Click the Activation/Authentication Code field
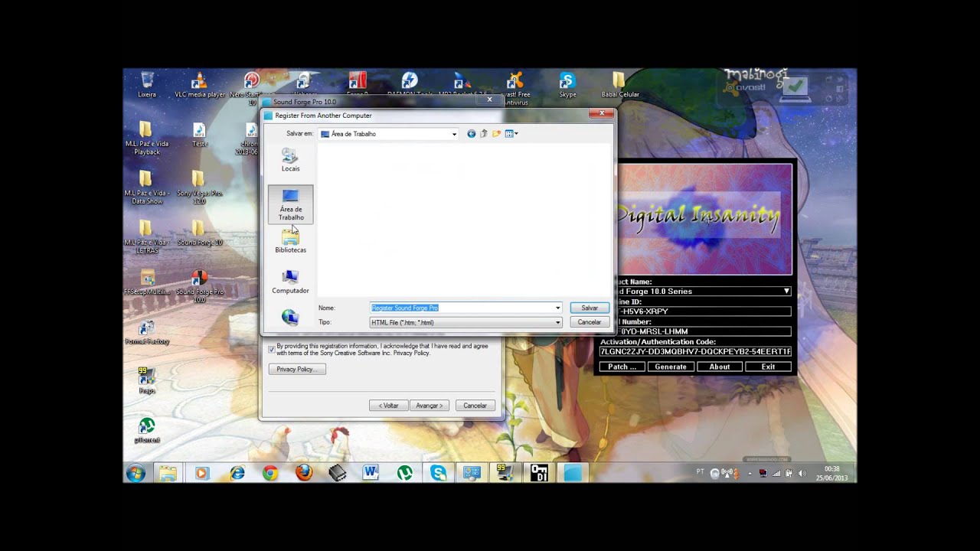Image resolution: width=980 pixels, height=551 pixels. point(695,351)
